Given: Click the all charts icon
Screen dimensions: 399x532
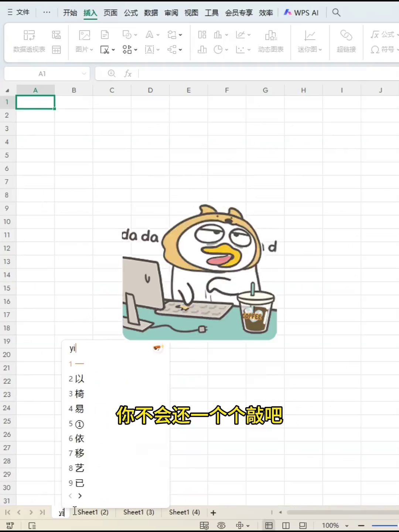Looking at the screenshot, I should click(202, 35).
